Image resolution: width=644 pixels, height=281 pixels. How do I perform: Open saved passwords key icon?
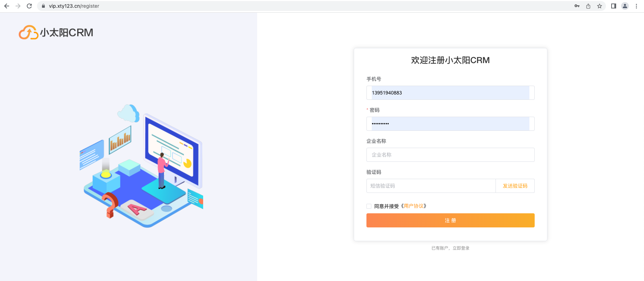click(577, 6)
